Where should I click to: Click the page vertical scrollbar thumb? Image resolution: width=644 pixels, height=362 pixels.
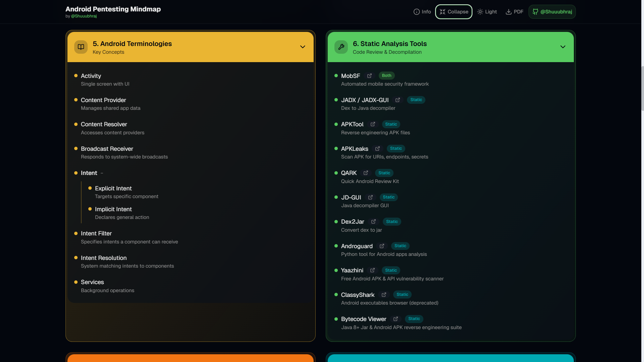[642, 88]
